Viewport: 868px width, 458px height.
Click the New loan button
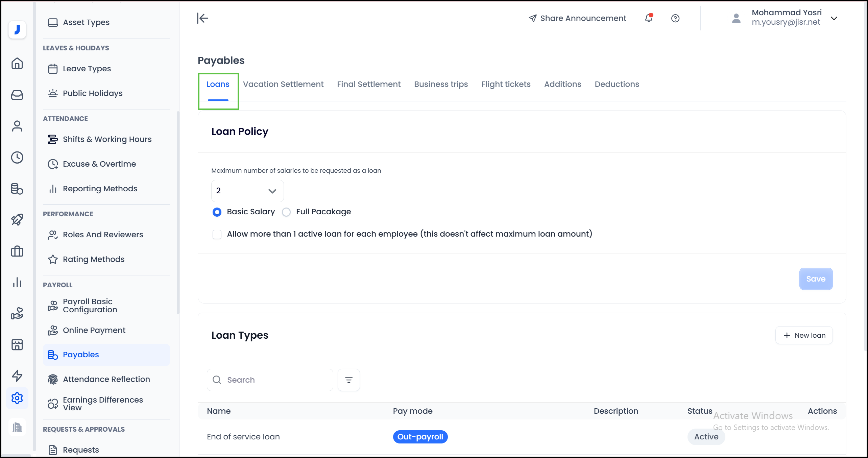tap(804, 335)
